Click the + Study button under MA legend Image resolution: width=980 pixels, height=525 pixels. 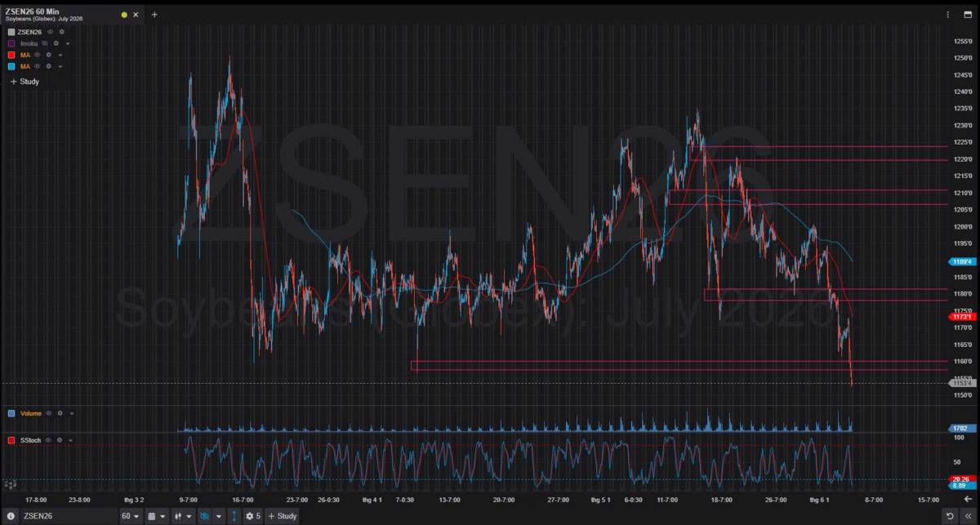tap(24, 82)
